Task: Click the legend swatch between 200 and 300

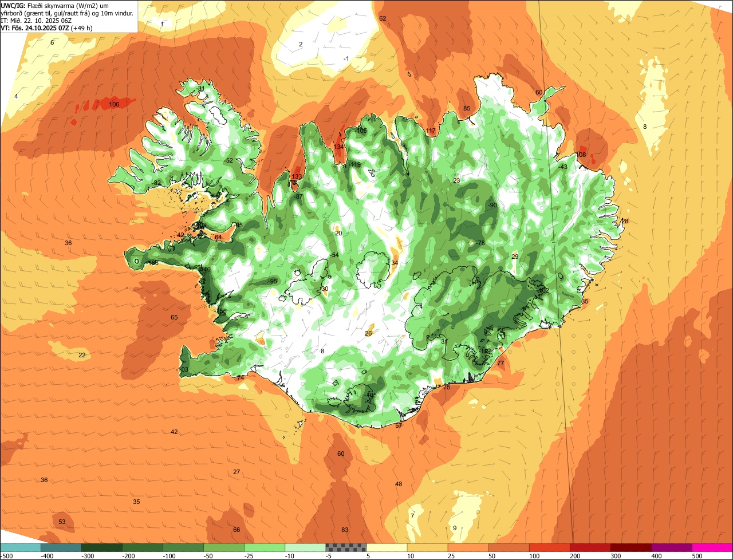Action: tap(590, 547)
